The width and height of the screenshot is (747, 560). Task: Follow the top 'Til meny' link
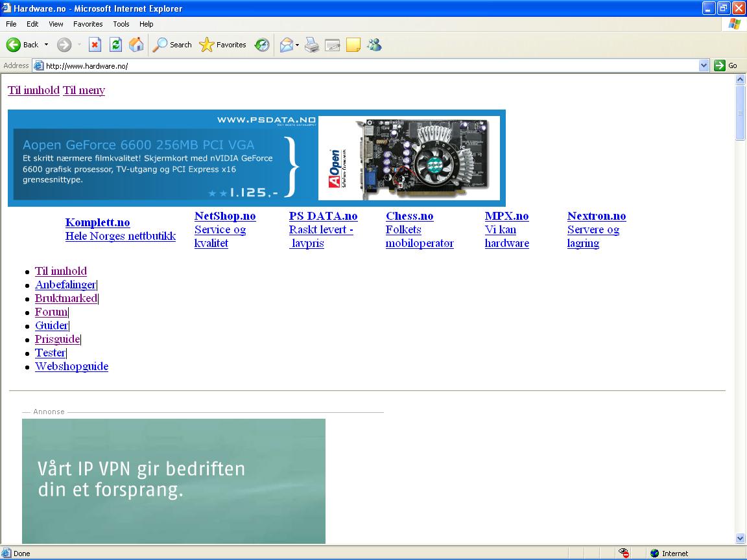(x=84, y=91)
